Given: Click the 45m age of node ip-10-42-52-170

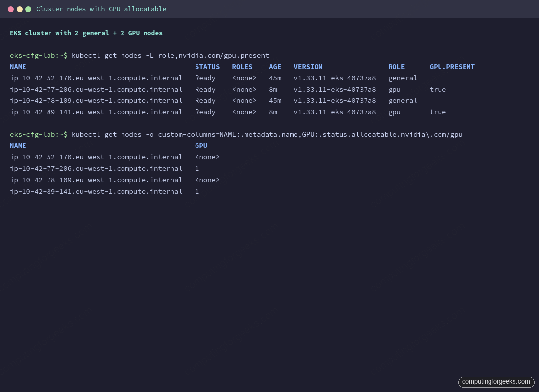Looking at the screenshot, I should 275,78.
